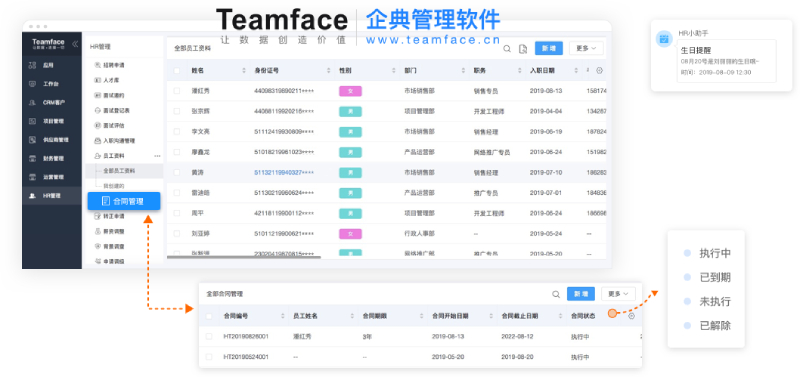Tick checkbox for contract HT20190524001
Image resolution: width=800 pixels, height=377 pixels.
[x=209, y=357]
